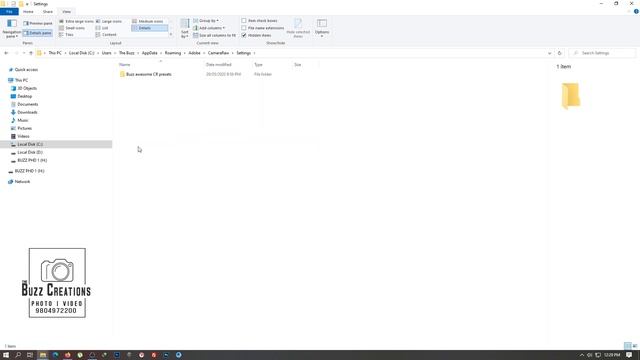Choose Tiles layout view
The image size is (640, 360).
click(67, 35)
